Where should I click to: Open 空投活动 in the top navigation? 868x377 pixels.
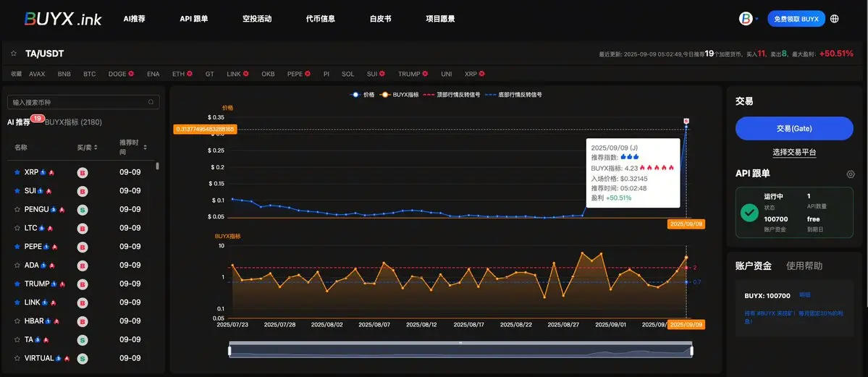(x=257, y=19)
